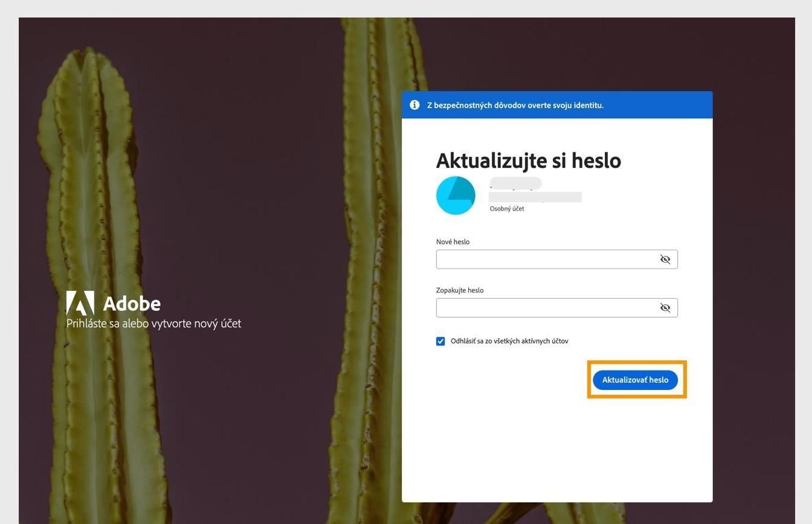Click the 'Osobný účet' account label
The width and height of the screenshot is (812, 524).
[506, 208]
